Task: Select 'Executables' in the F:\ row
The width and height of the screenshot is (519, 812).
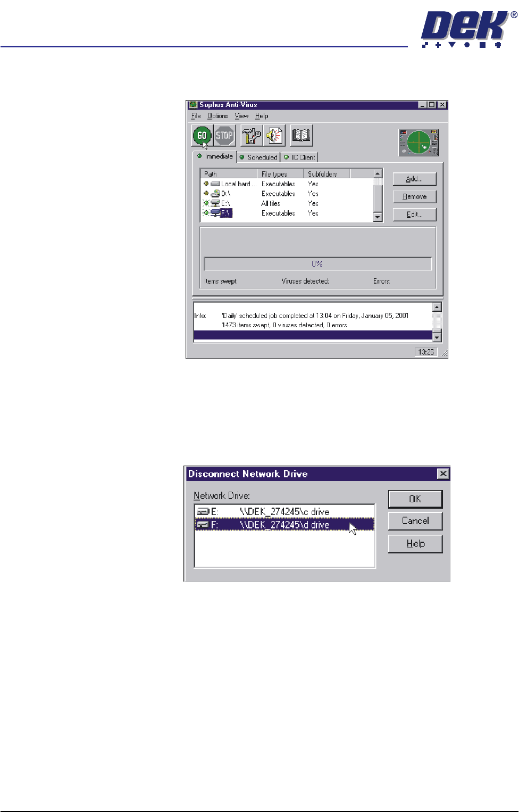Action: pos(278,213)
